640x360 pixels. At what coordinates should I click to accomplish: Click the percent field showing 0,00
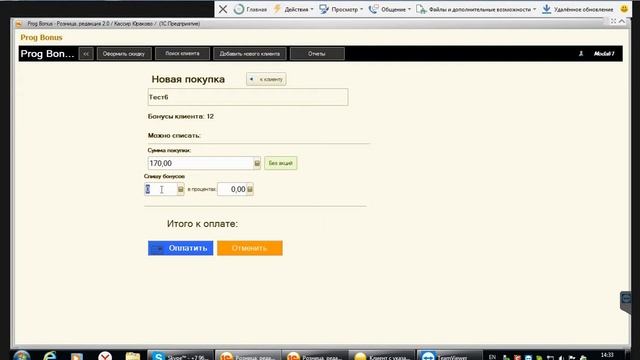point(232,189)
